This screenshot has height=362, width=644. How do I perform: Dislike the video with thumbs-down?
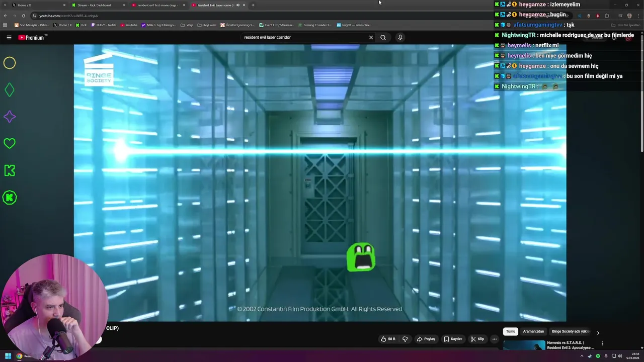tap(405, 339)
